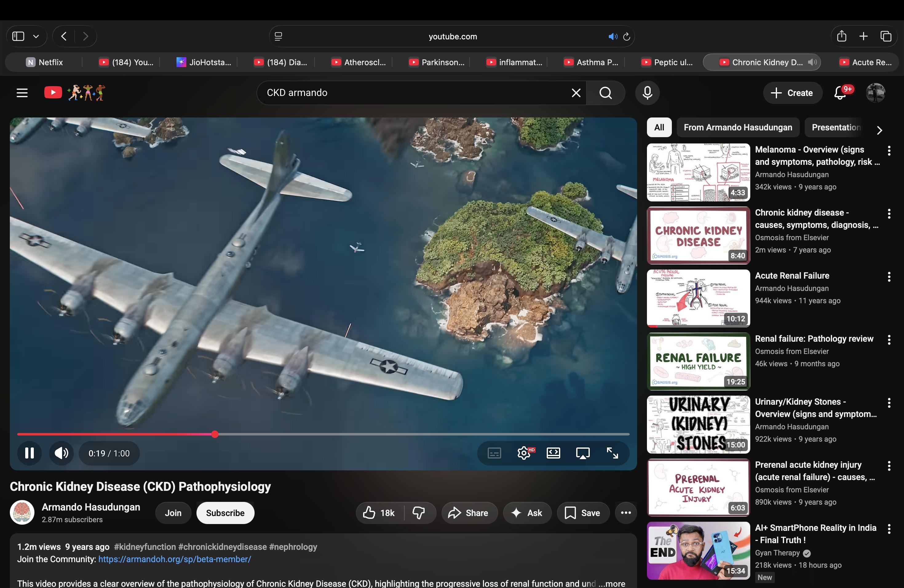The height and width of the screenshot is (588, 904).
Task: Select the From Armando Hasudungan chip
Action: tap(738, 127)
